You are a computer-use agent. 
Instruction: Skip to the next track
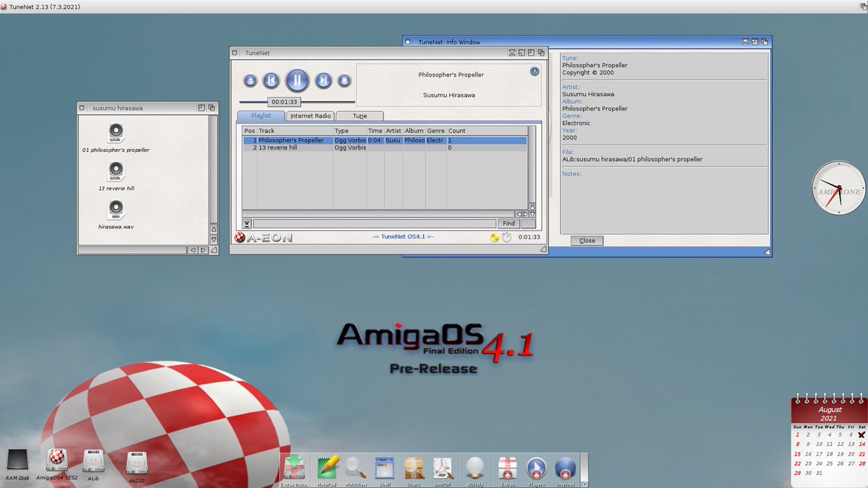click(x=323, y=80)
